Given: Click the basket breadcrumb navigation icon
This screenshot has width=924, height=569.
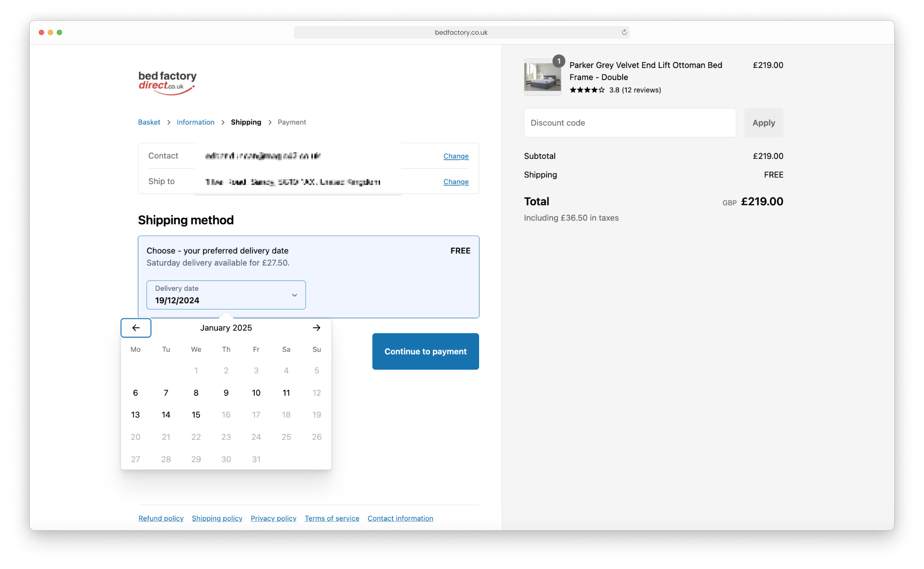Looking at the screenshot, I should coord(149,122).
